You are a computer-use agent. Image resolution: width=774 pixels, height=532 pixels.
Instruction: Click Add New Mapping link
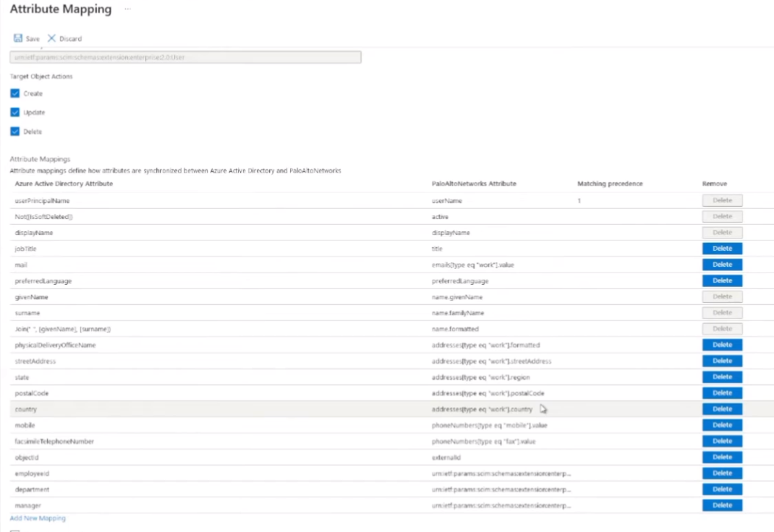click(38, 518)
